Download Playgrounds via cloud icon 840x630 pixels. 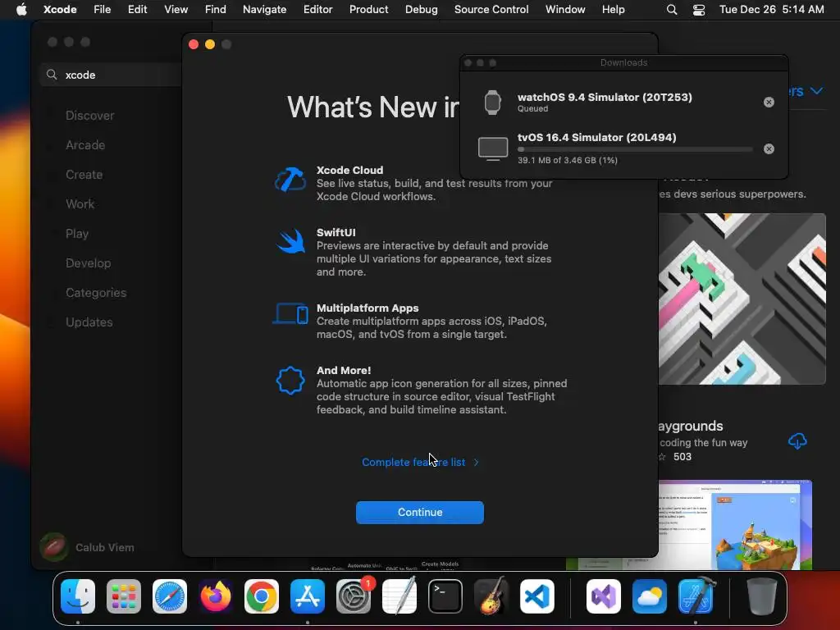[797, 441]
